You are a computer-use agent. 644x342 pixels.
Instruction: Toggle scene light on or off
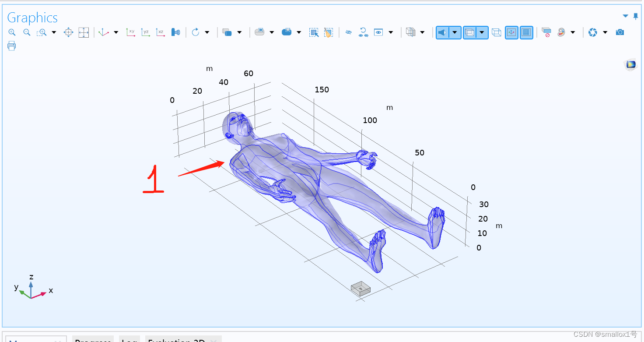coord(443,32)
